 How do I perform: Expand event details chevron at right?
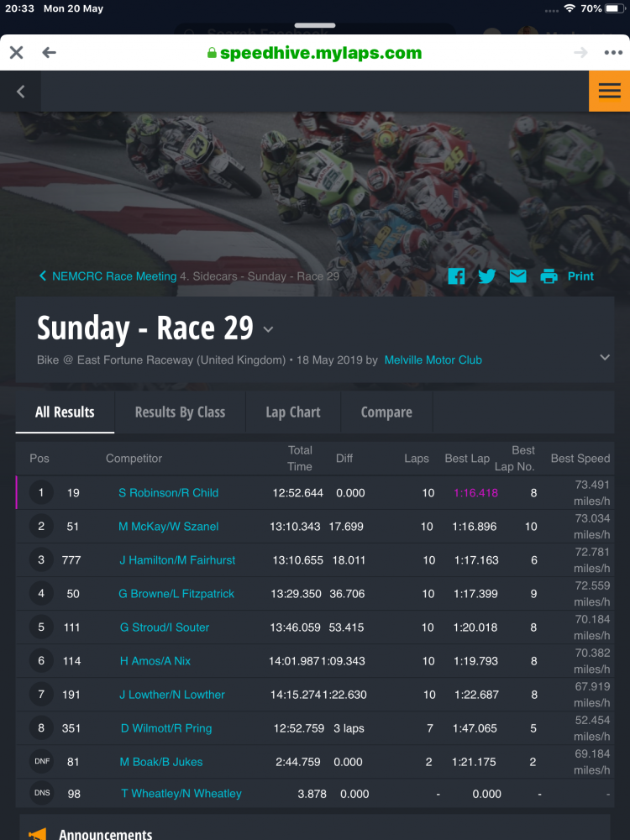pyautogui.click(x=605, y=357)
